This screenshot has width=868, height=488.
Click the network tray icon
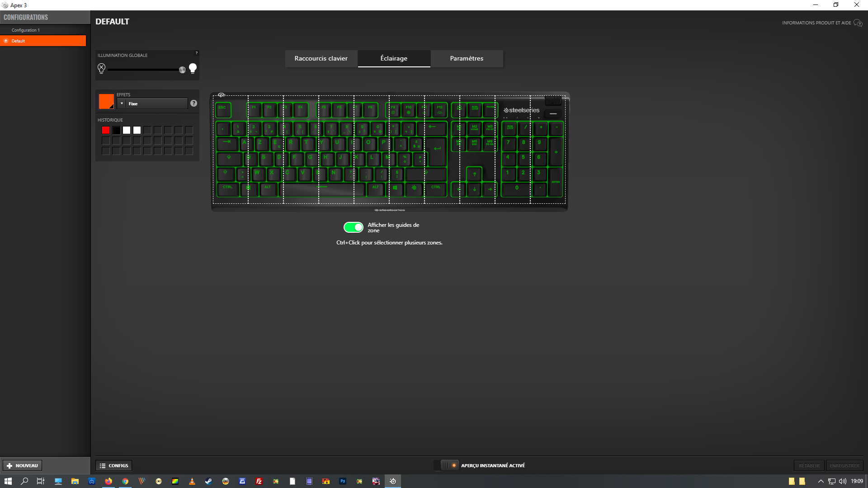[x=832, y=481]
